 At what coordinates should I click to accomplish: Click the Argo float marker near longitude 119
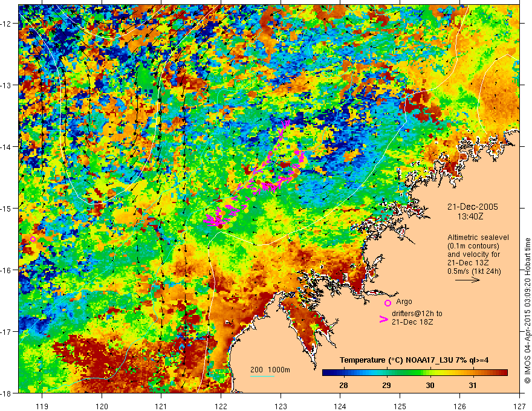33,239
